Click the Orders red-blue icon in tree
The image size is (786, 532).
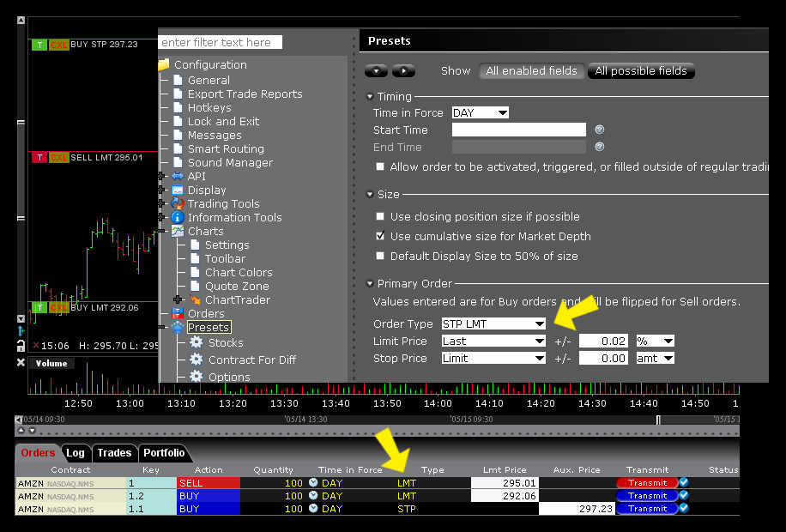[178, 313]
